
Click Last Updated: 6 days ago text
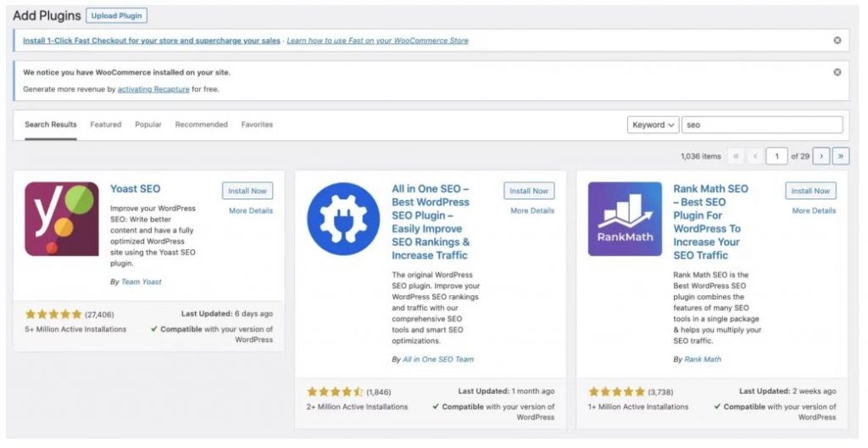click(227, 314)
